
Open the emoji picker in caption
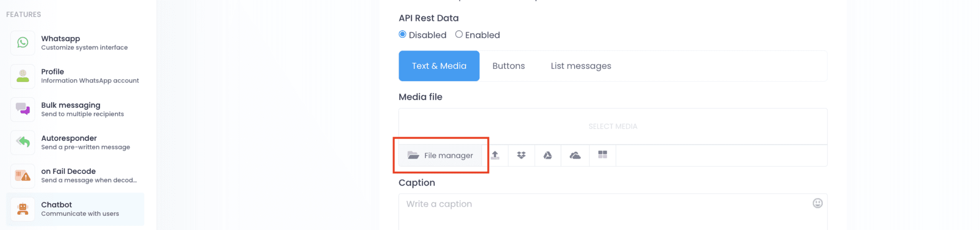818,203
